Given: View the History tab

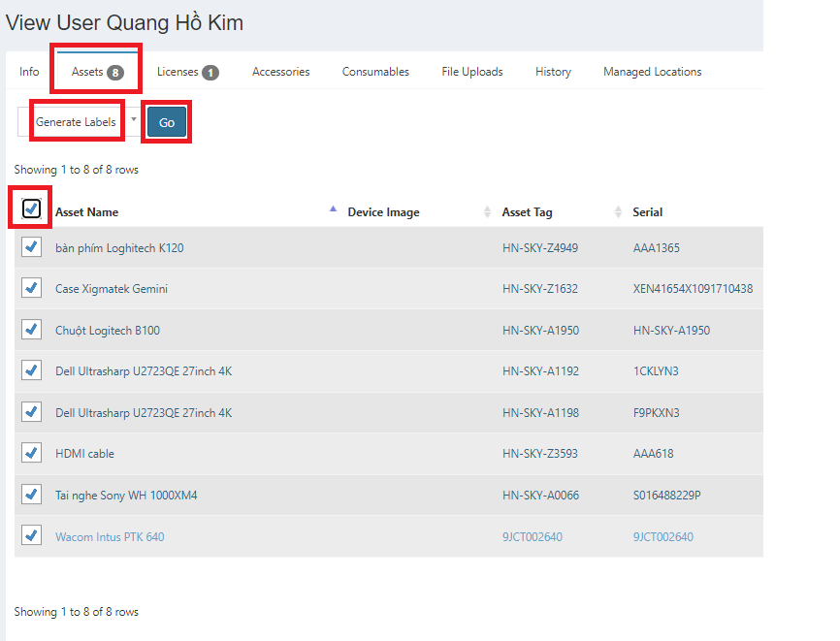Looking at the screenshot, I should coord(553,72).
